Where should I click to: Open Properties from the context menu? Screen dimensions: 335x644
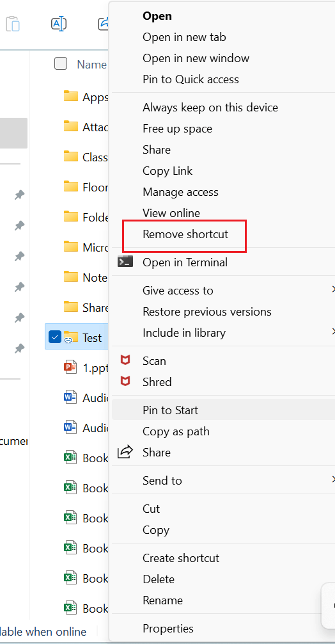(168, 629)
